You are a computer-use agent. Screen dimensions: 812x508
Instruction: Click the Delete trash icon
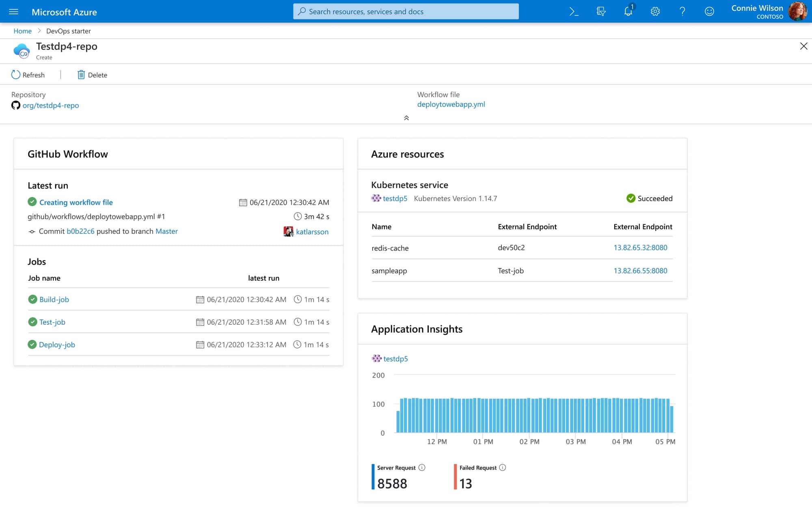click(x=81, y=74)
